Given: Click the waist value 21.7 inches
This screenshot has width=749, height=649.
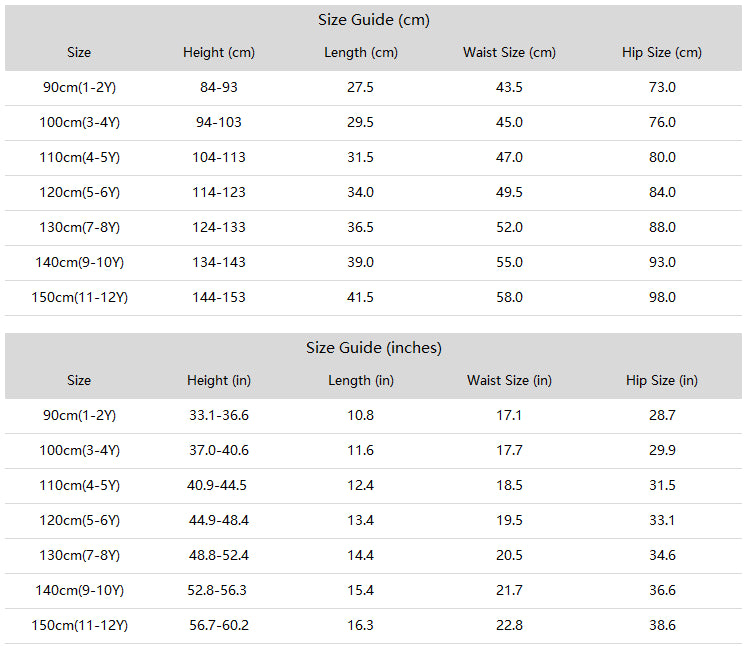Looking at the screenshot, I should tap(509, 590).
